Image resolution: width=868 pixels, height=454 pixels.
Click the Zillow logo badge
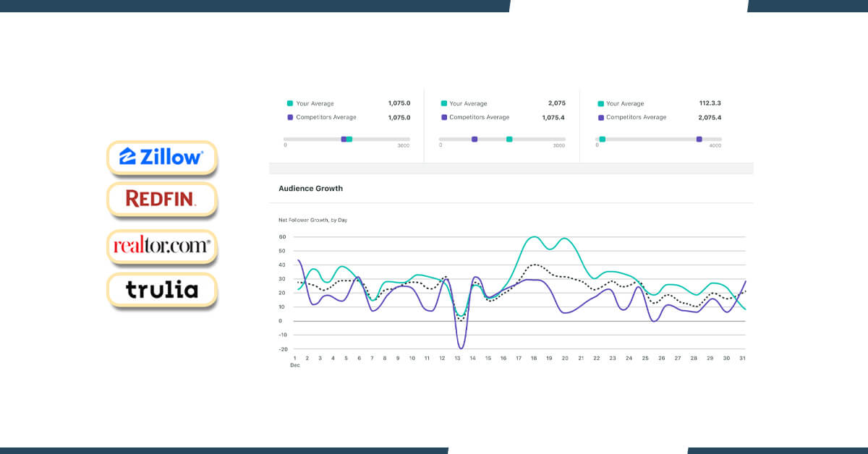[x=162, y=157]
